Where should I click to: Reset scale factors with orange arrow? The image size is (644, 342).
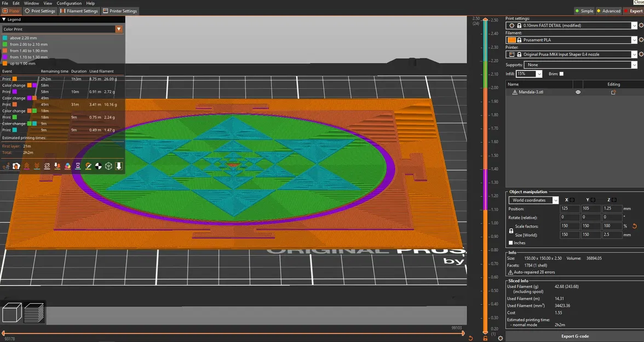635,226
